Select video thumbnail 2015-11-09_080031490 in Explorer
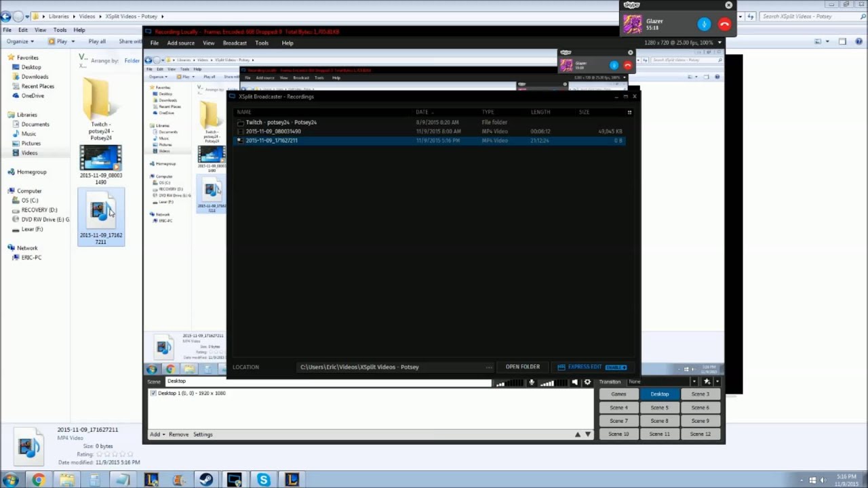Viewport: 868px width, 488px height. pyautogui.click(x=100, y=159)
